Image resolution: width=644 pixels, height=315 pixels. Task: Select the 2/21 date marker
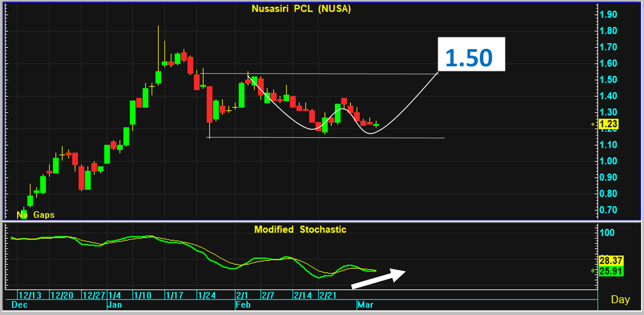[x=328, y=295]
